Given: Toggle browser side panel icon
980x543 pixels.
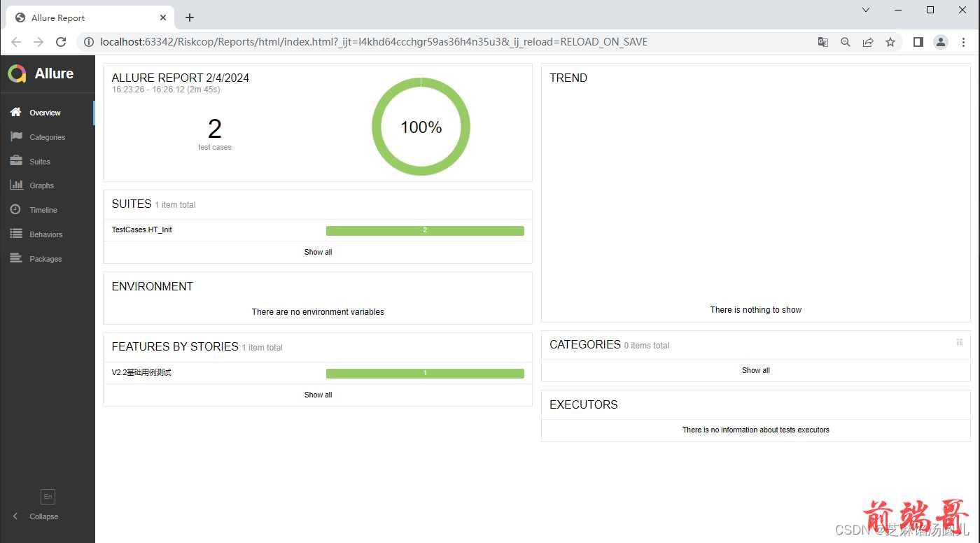Looking at the screenshot, I should pos(918,42).
